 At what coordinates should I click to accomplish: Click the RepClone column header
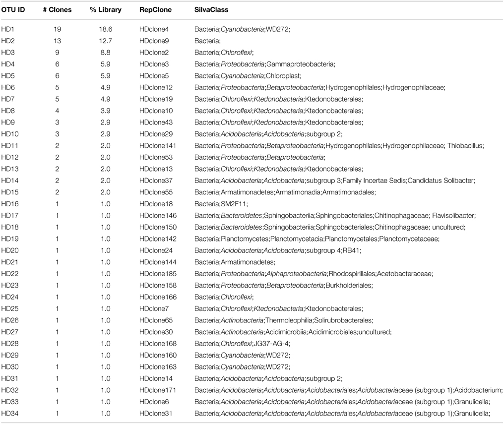155,9
